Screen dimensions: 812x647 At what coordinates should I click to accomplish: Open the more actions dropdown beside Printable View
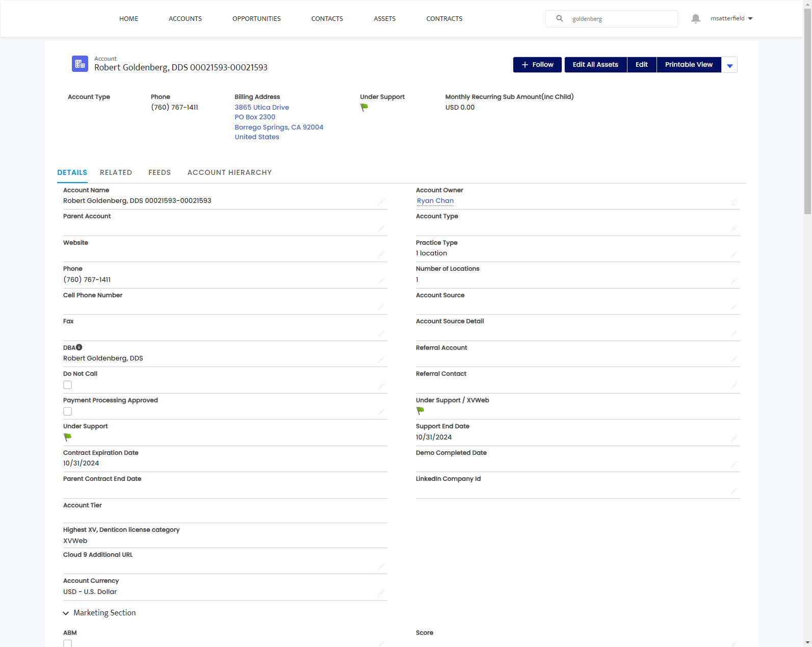729,65
